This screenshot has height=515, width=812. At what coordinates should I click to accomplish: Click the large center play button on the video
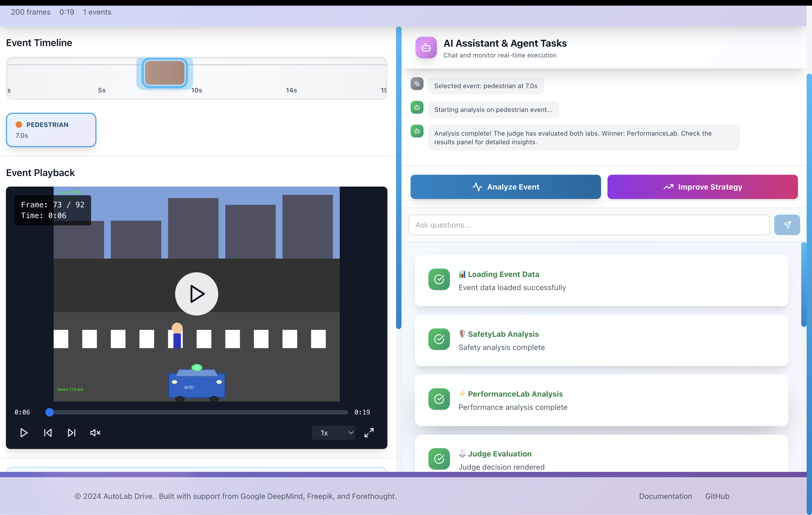tap(196, 294)
